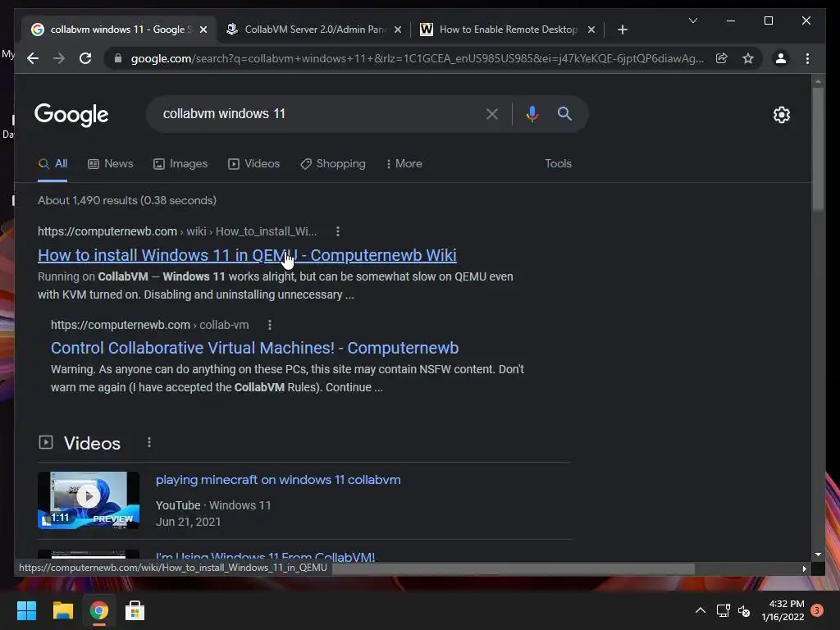
Task: Select the Shopping results tab
Action: pos(333,164)
